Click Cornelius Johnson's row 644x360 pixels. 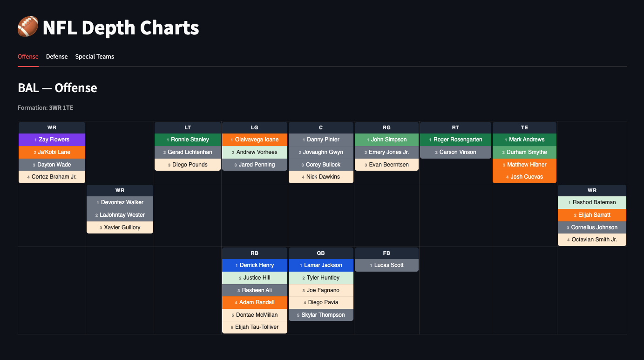(592, 227)
